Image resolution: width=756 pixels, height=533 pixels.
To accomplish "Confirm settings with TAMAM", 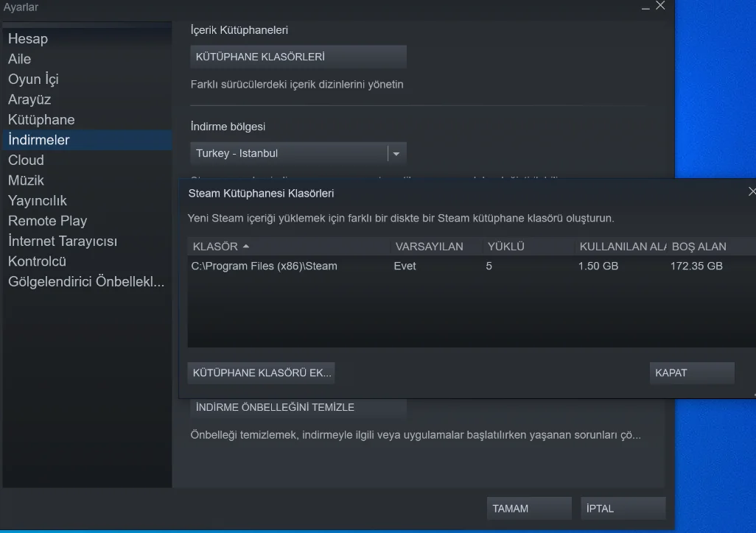I will (529, 509).
